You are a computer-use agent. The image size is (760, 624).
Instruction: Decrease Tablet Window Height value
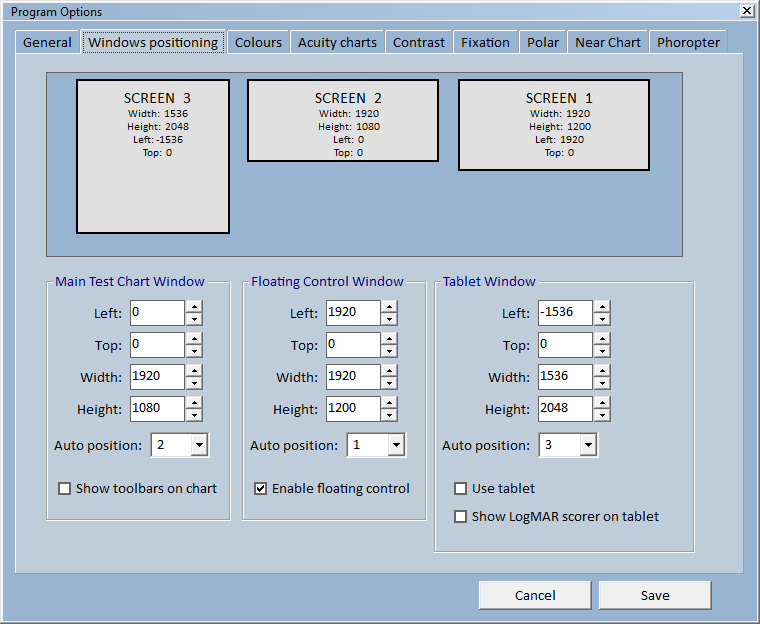click(x=602, y=415)
